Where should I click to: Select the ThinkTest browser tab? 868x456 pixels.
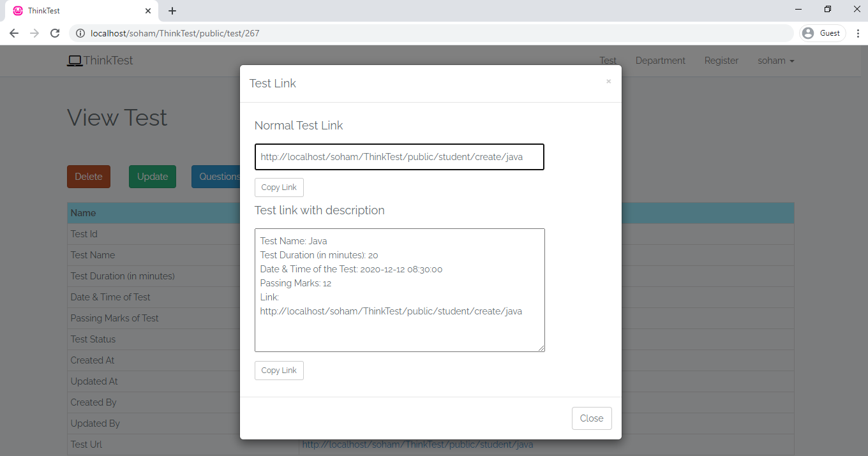[81, 11]
